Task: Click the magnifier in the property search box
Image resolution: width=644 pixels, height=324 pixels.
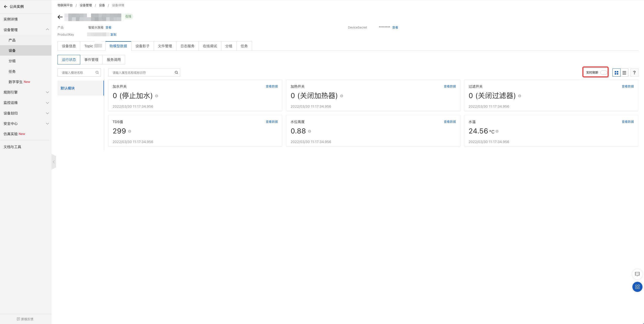Action: coord(176,73)
